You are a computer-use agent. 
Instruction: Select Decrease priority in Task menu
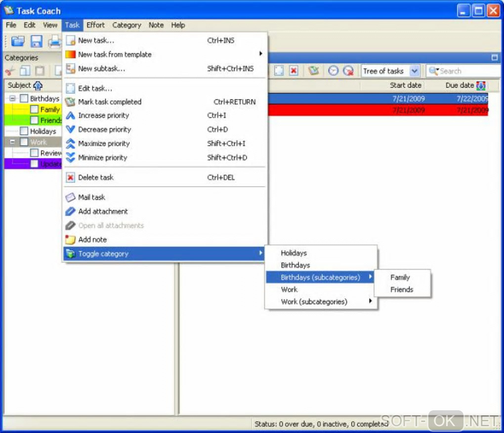(x=165, y=129)
